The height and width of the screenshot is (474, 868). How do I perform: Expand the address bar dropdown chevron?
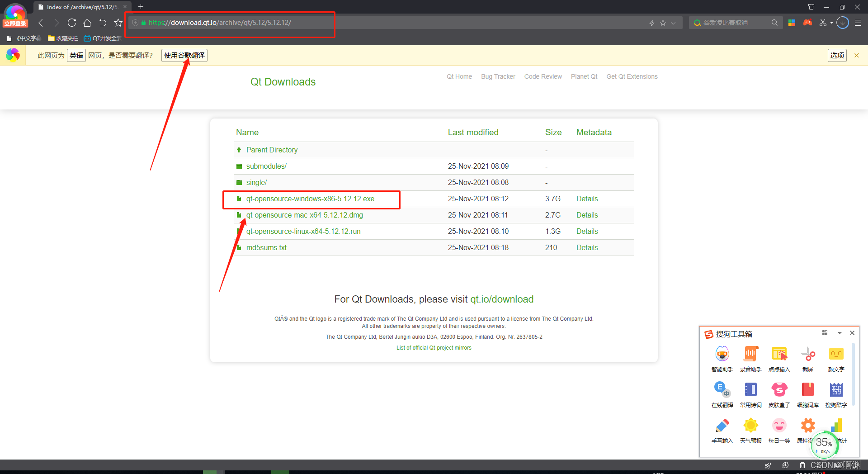[x=673, y=23]
